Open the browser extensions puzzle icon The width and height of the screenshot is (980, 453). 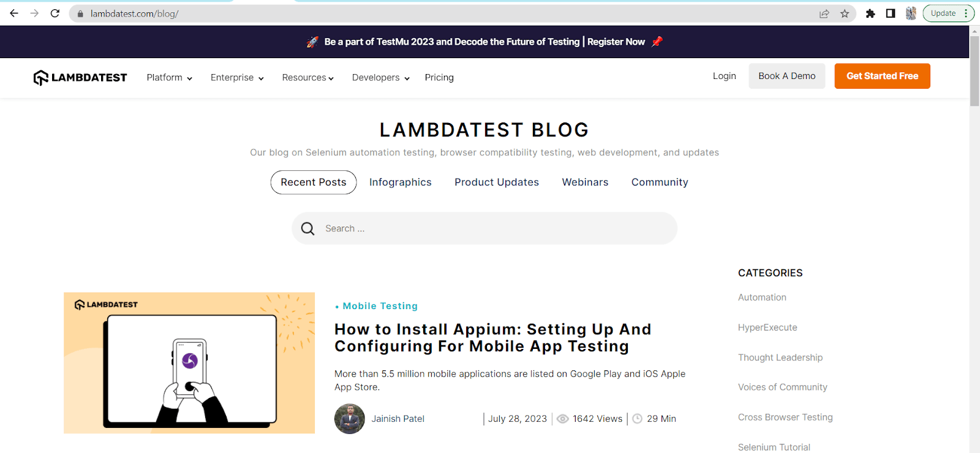pyautogui.click(x=870, y=13)
